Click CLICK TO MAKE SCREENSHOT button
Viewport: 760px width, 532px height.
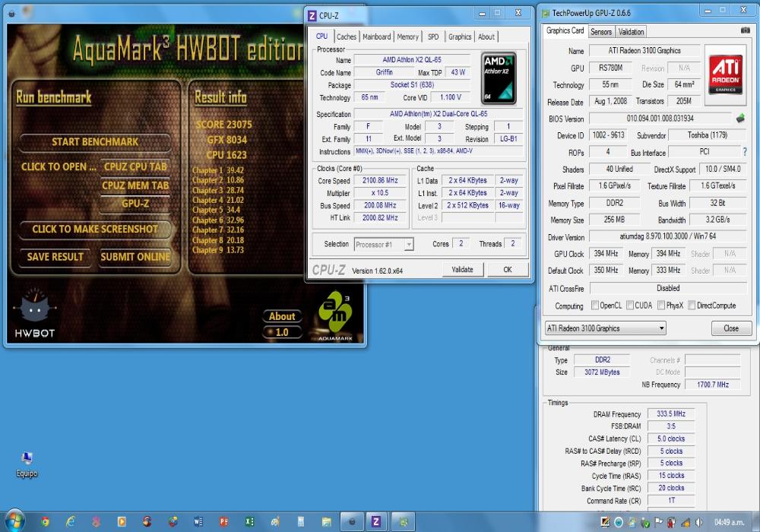tap(95, 230)
